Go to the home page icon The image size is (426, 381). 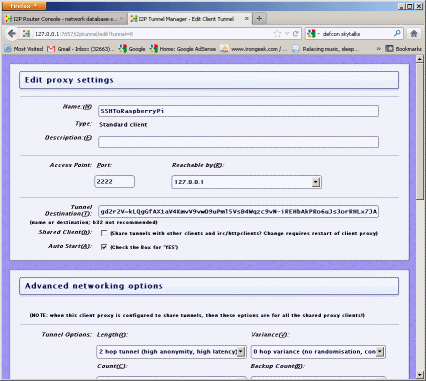point(414,33)
